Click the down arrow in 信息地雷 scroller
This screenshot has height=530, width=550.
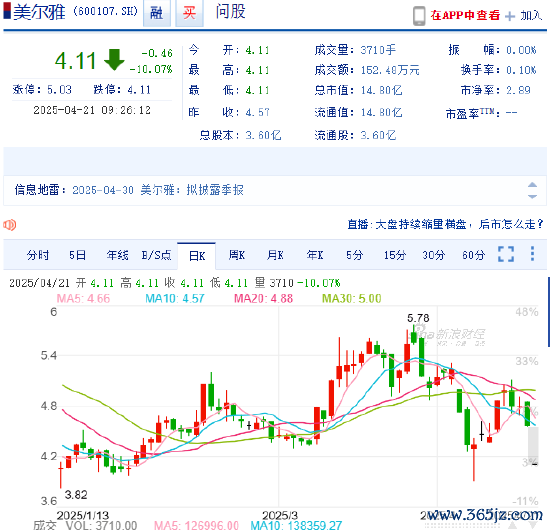pos(532,196)
